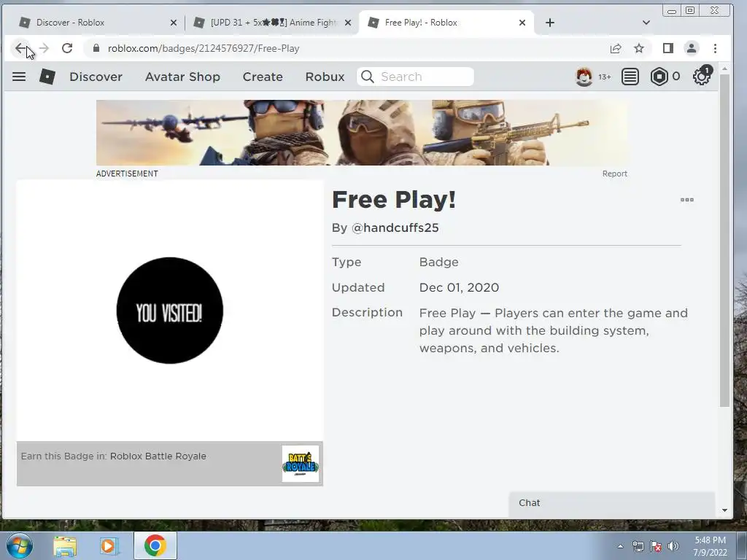Close the Anime Fighters tab

point(348,23)
